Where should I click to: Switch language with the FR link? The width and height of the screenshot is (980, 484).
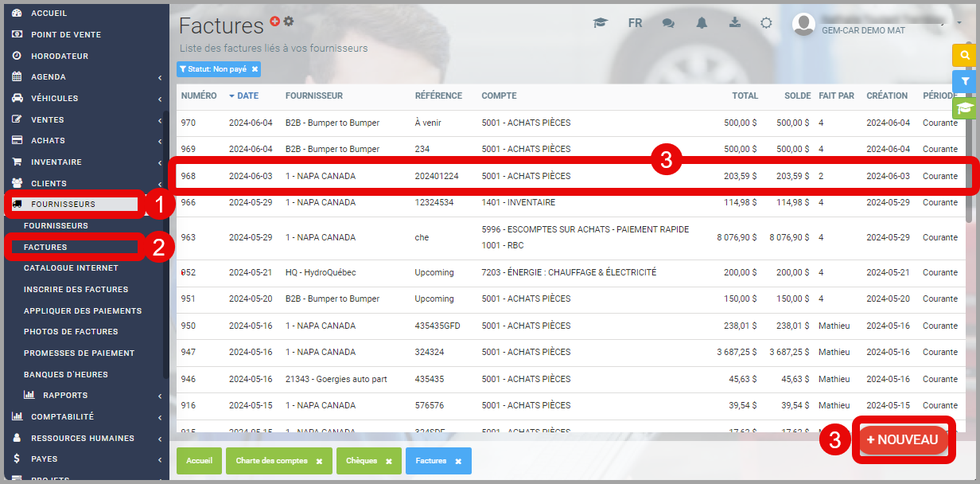(x=635, y=23)
